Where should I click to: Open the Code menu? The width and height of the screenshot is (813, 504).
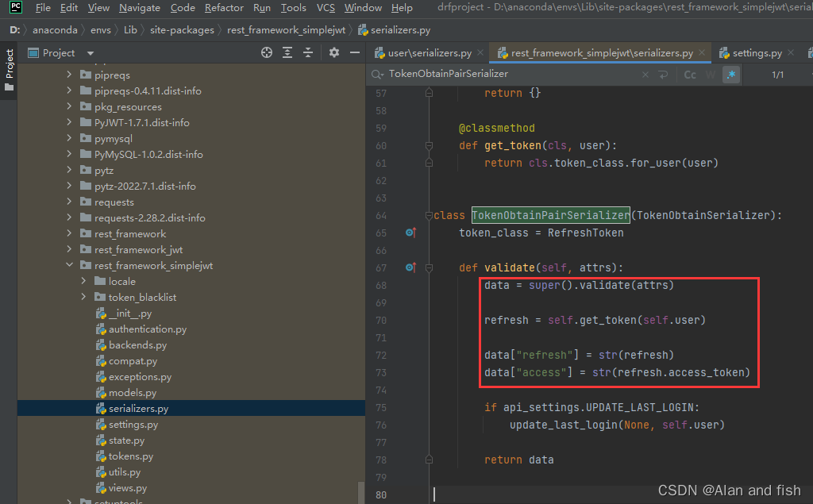183,8
